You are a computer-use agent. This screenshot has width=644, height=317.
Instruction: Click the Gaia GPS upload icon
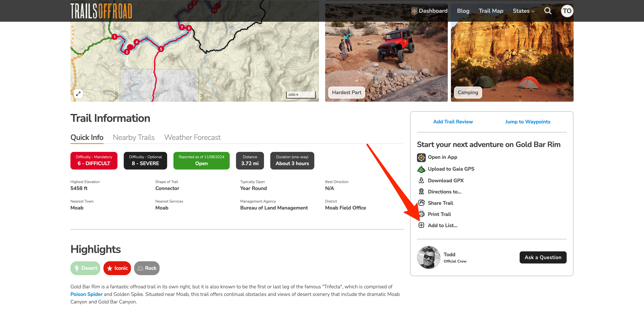421,169
